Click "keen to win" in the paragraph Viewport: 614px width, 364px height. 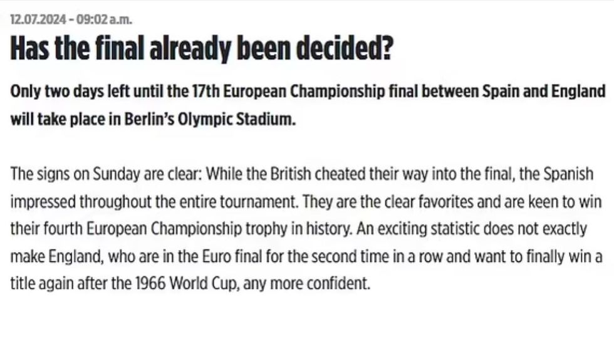[559, 202]
